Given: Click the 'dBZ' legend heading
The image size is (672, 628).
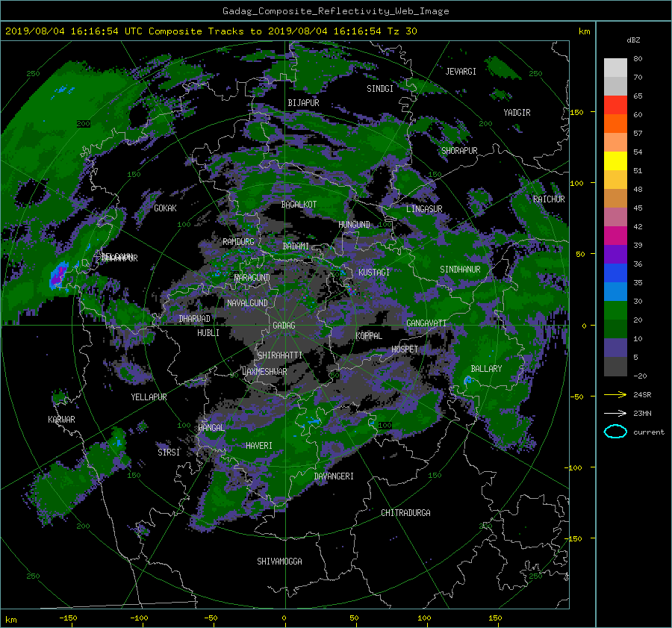Looking at the screenshot, I should click(x=633, y=40).
